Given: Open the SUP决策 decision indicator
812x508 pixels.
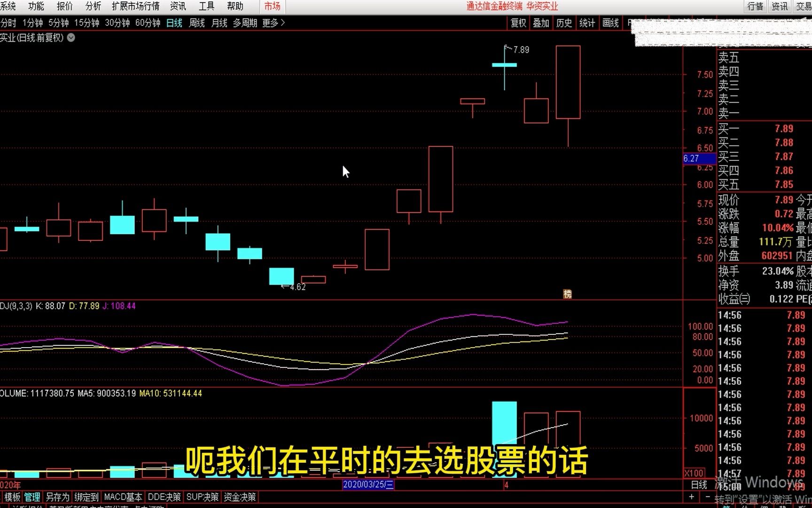Looking at the screenshot, I should pyautogui.click(x=202, y=497).
